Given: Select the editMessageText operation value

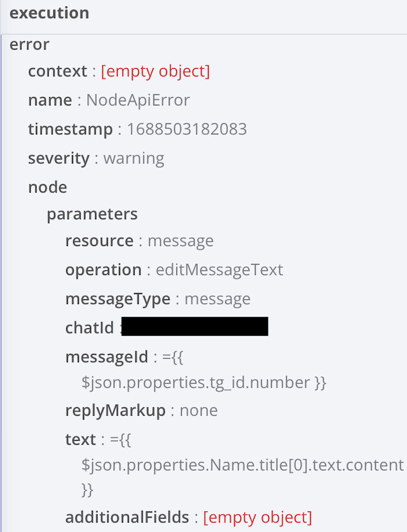Looking at the screenshot, I should [219, 270].
